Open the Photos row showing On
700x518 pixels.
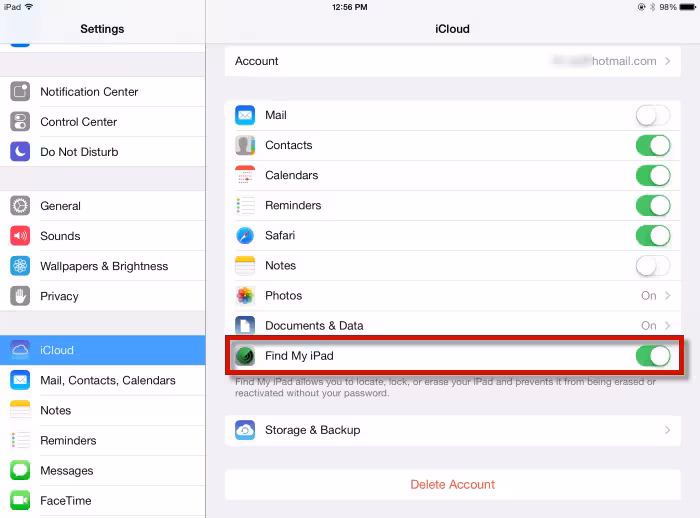(x=453, y=296)
